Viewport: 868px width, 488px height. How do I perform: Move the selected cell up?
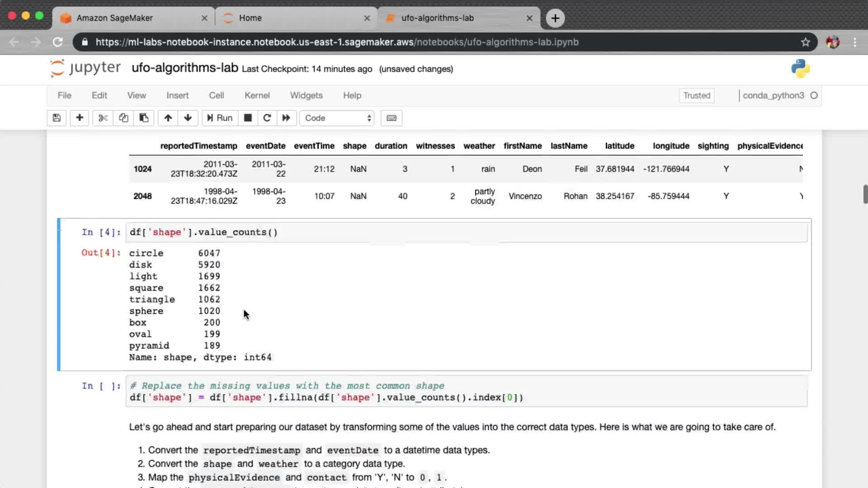[x=168, y=118]
